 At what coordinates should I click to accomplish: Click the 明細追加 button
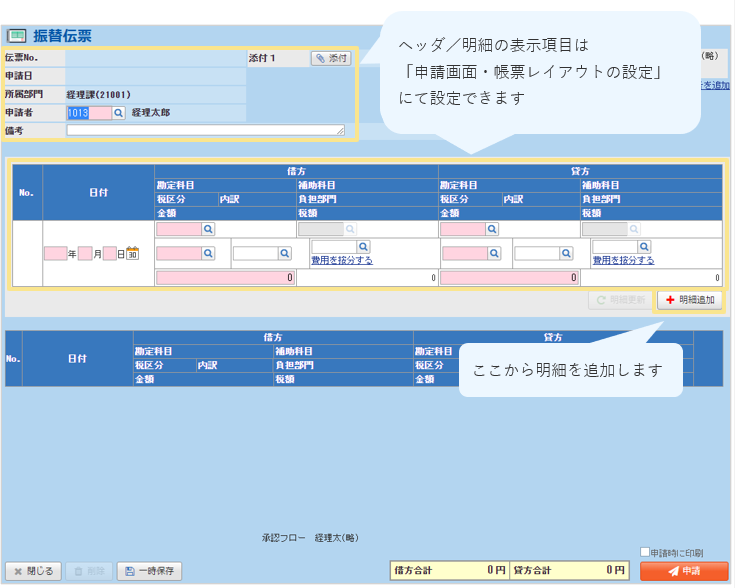click(689, 300)
